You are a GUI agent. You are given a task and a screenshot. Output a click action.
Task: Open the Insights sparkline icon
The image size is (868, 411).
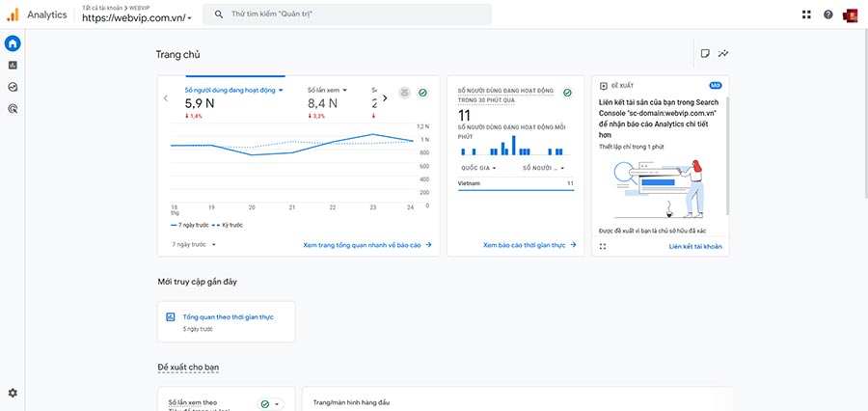click(x=723, y=54)
